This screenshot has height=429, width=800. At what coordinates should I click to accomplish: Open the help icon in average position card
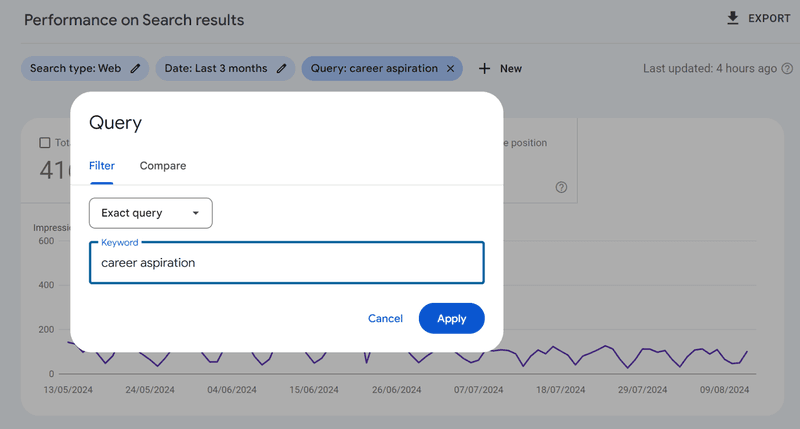tap(561, 187)
